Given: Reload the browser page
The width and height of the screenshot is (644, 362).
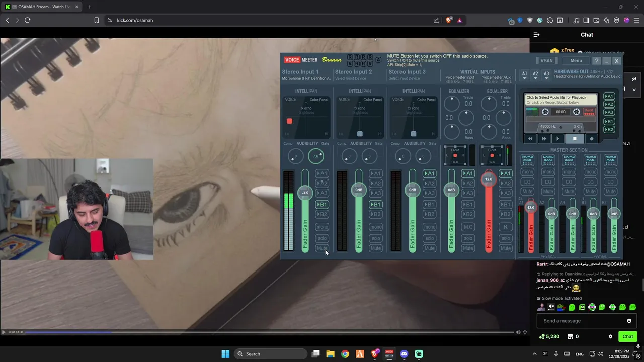Looking at the screenshot, I should [27, 20].
